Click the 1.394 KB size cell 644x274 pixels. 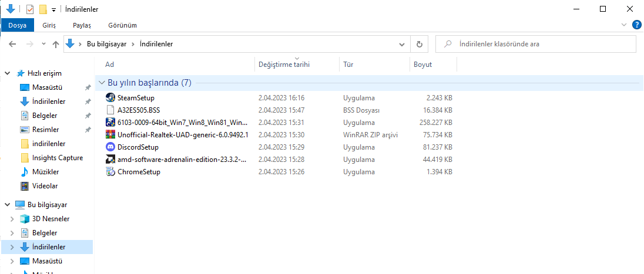440,172
